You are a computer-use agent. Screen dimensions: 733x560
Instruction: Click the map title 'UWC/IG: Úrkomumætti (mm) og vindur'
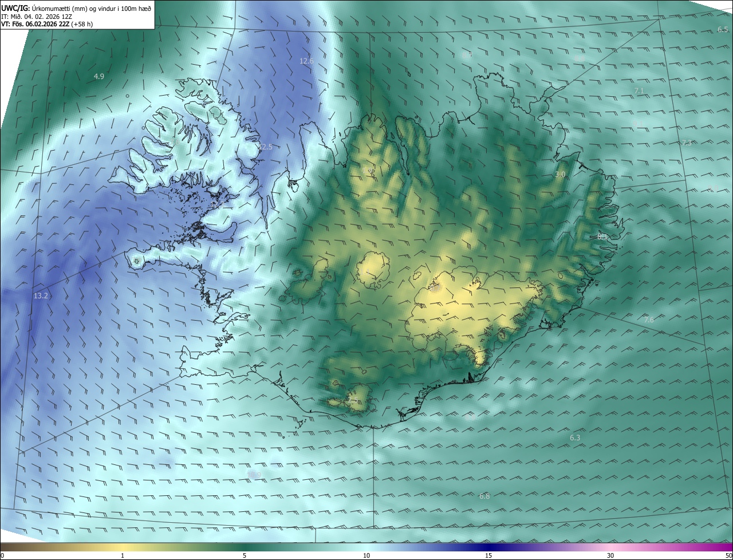tap(76, 7)
